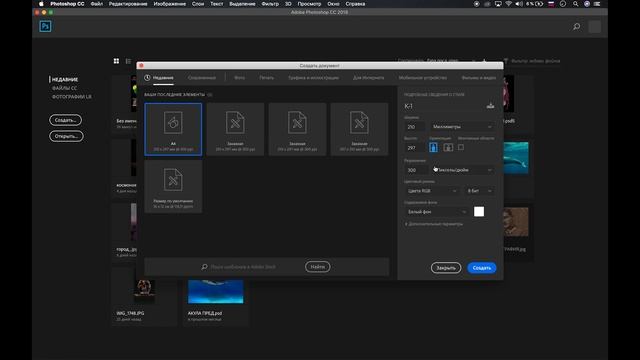The image size is (640, 360).
Task: Switch to the Фото tab
Action: click(x=240, y=78)
